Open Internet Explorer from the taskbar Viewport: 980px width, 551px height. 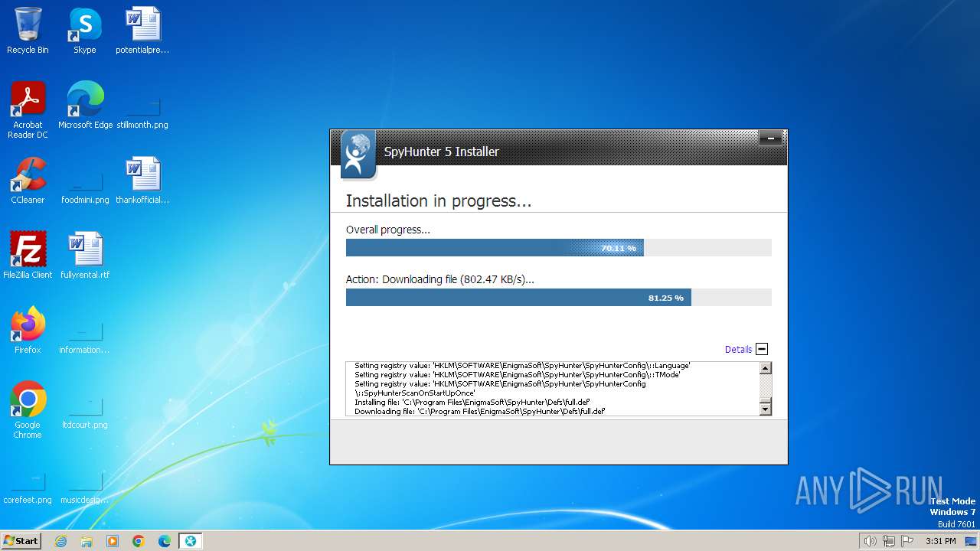click(x=61, y=541)
